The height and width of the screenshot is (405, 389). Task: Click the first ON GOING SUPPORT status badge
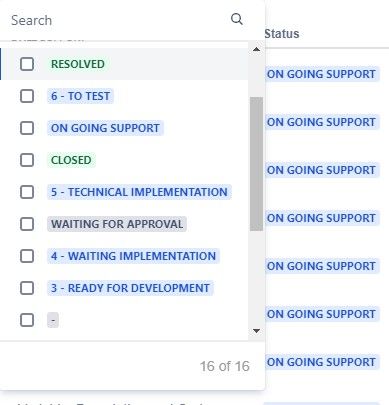pos(322,74)
